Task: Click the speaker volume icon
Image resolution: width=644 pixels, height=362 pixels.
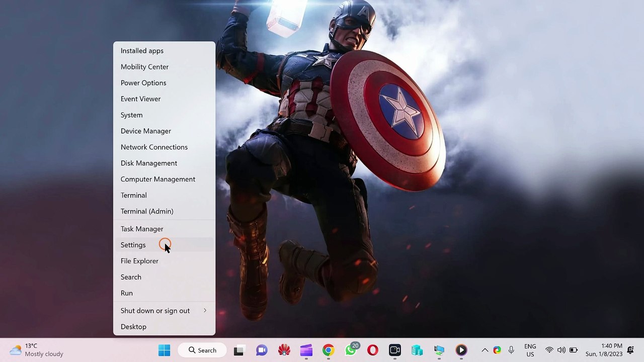Action: [x=561, y=350]
